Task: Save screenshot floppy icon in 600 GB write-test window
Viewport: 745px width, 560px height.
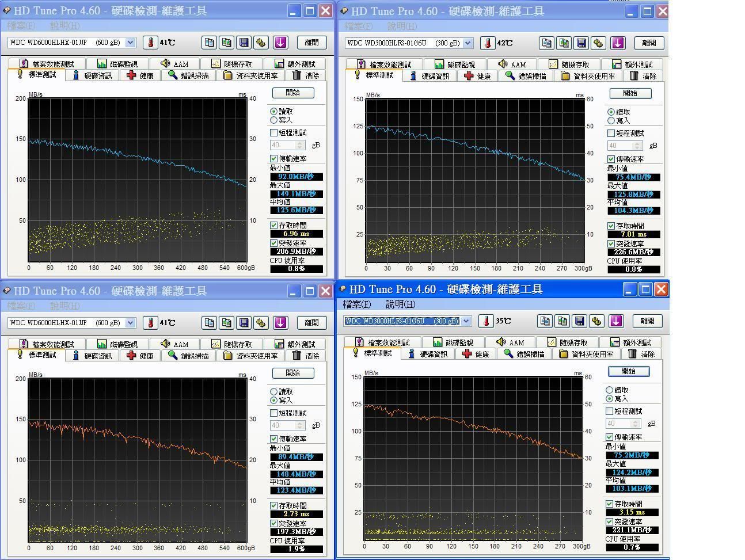Action: click(x=244, y=322)
